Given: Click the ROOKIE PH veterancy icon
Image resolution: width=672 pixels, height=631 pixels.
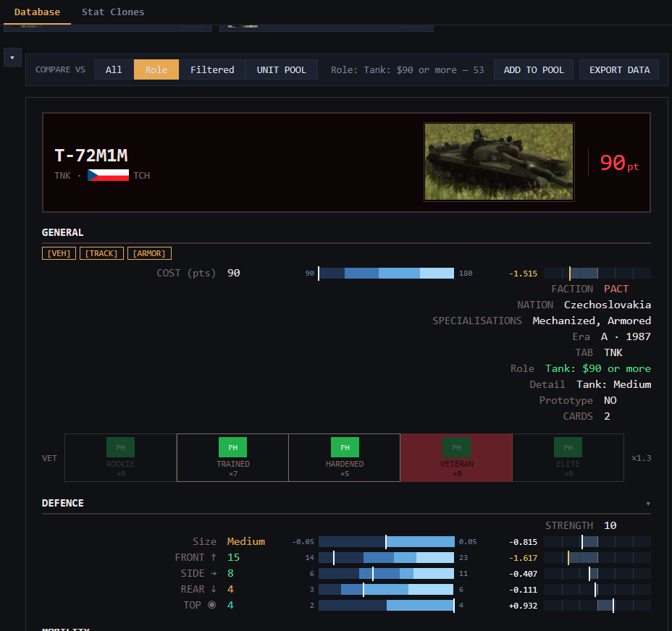Looking at the screenshot, I should coord(120,447).
